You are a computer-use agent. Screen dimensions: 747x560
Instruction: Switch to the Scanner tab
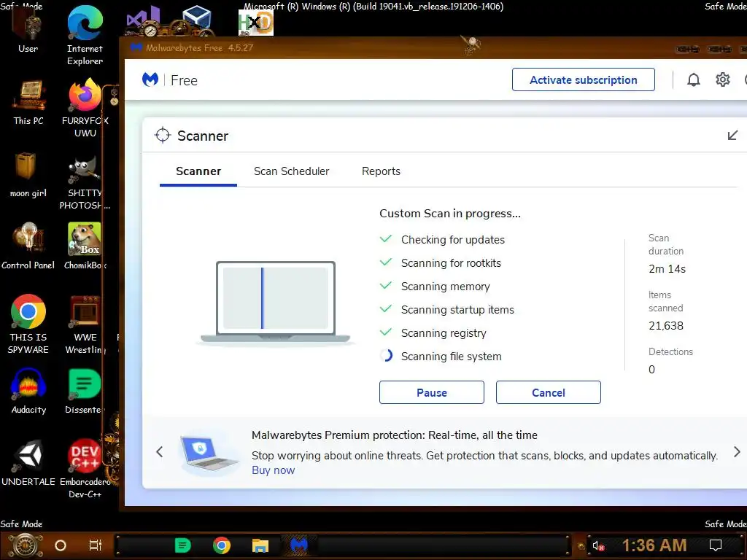pyautogui.click(x=198, y=171)
